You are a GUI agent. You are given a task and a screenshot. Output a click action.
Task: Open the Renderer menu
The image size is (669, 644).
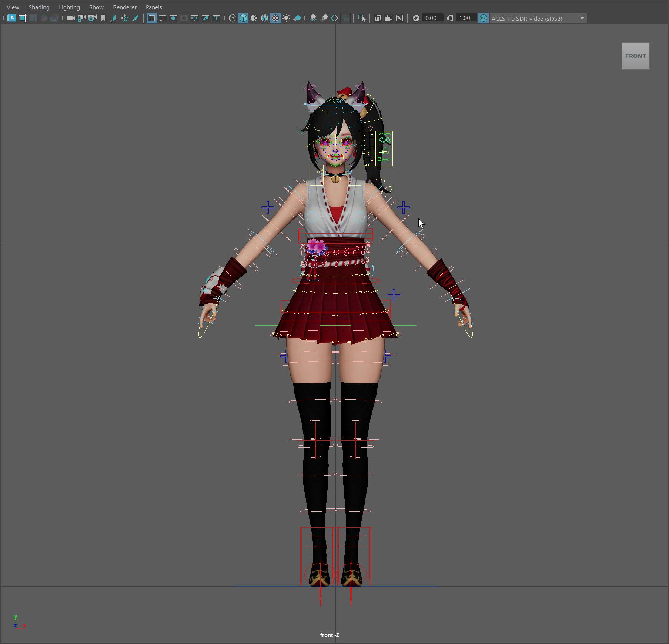pyautogui.click(x=124, y=7)
